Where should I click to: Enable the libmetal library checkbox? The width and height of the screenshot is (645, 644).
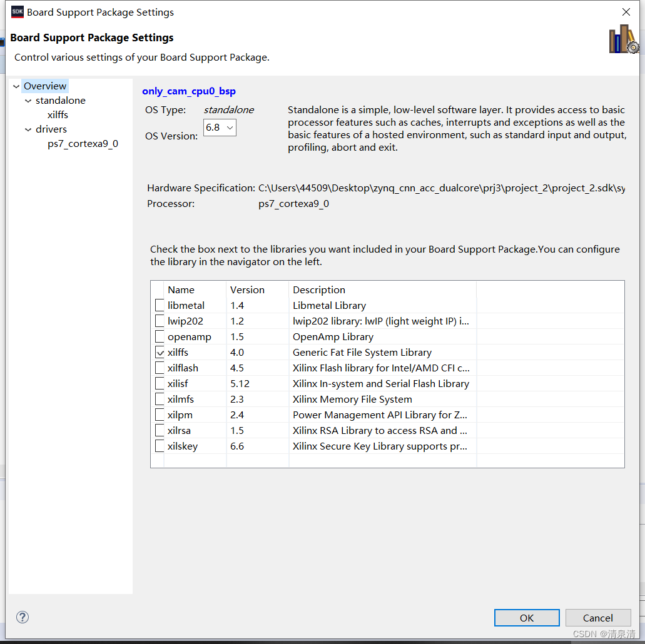click(x=160, y=305)
